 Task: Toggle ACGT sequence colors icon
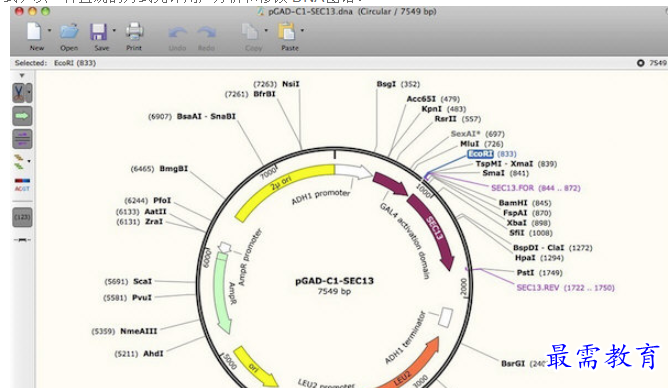(22, 184)
